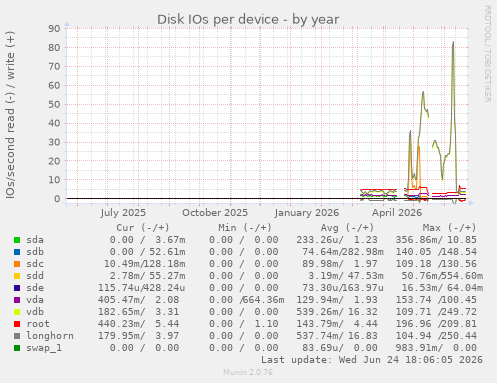Image resolution: width=497 pixels, height=383 pixels.
Task: Click the 'July 2025' x-axis label
Action: (123, 213)
